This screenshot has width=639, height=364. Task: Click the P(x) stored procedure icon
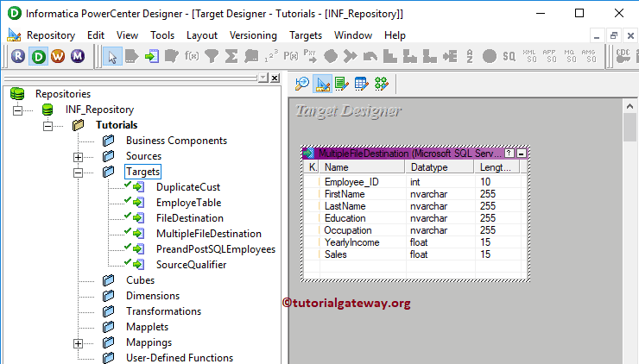[291, 56]
